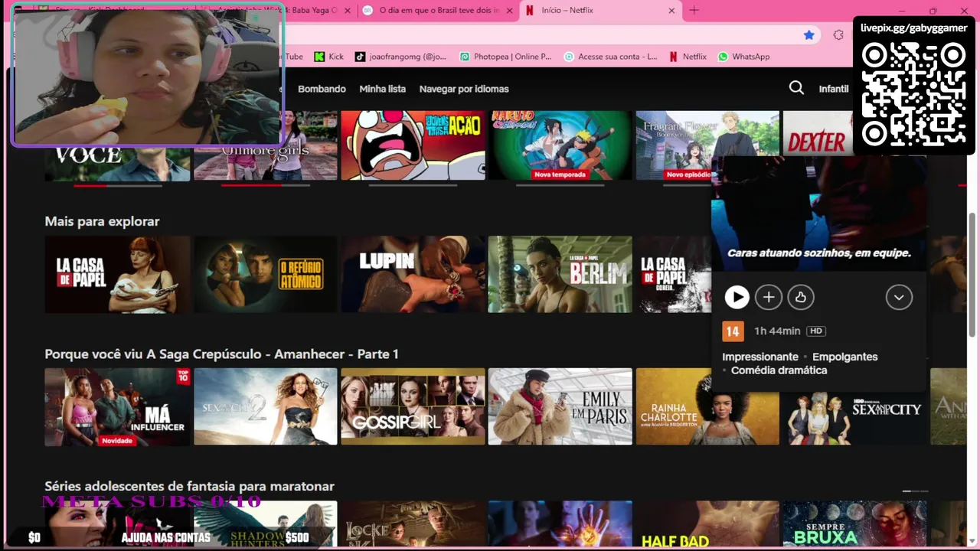Open the La Casa de Papel thumbnail
Image resolution: width=980 pixels, height=551 pixels.
(117, 274)
